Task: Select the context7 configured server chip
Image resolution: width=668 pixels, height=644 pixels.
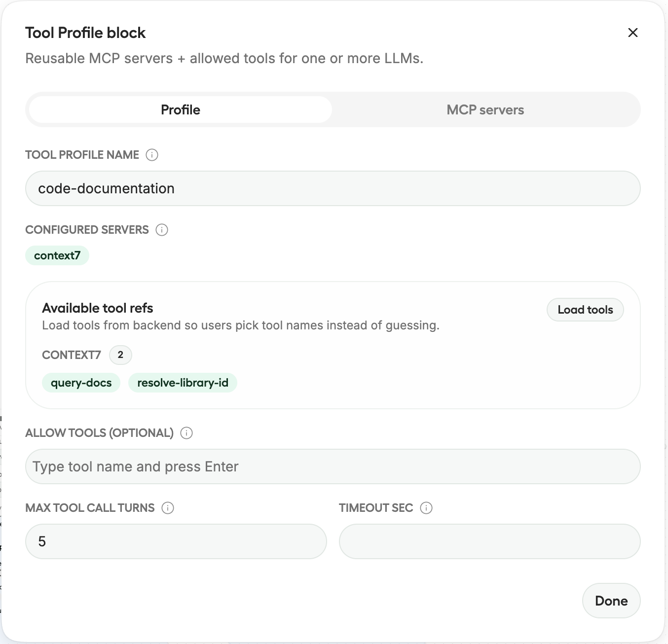Action: (x=57, y=255)
